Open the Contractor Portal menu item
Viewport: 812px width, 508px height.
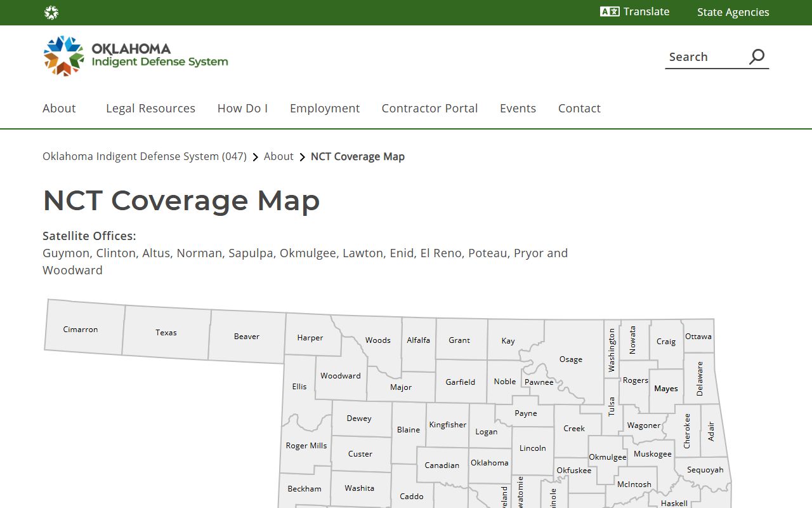coord(429,108)
